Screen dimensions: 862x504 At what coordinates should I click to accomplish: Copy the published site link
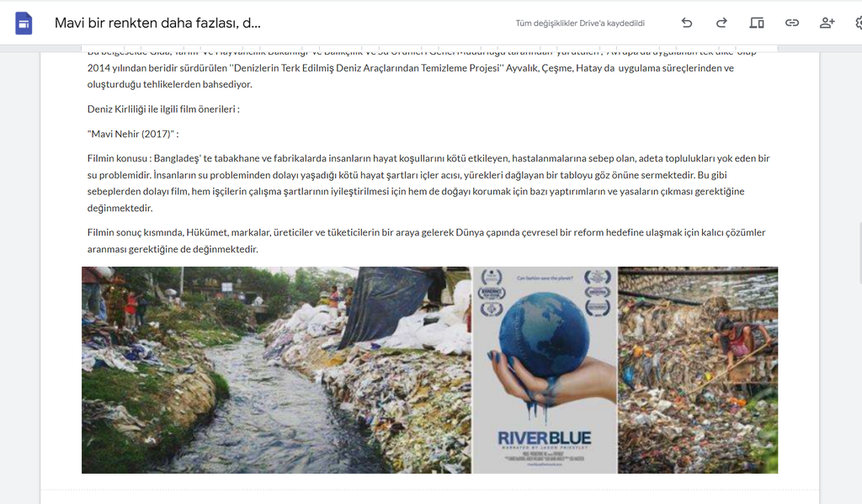791,23
